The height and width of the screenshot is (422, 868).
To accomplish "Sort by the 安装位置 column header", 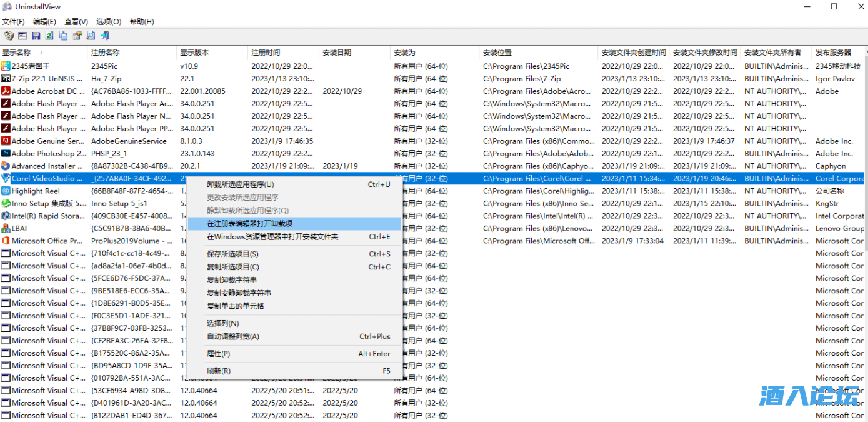I will pos(497,53).
